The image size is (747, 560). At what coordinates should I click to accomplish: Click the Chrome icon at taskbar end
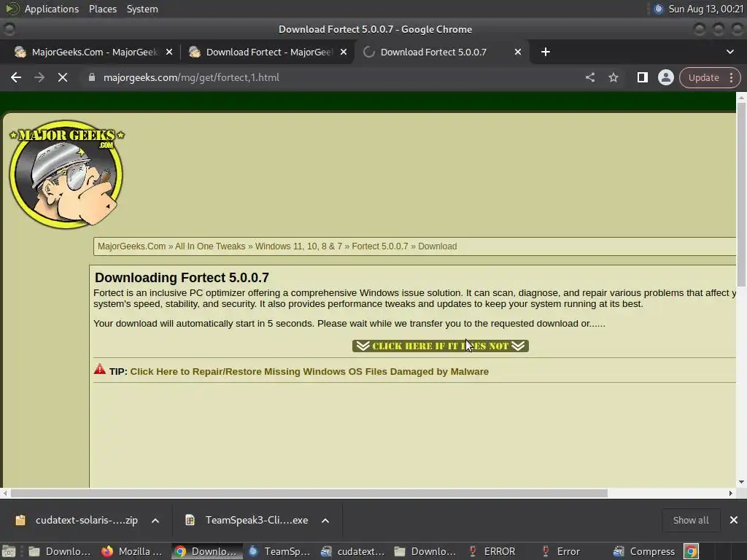point(692,551)
